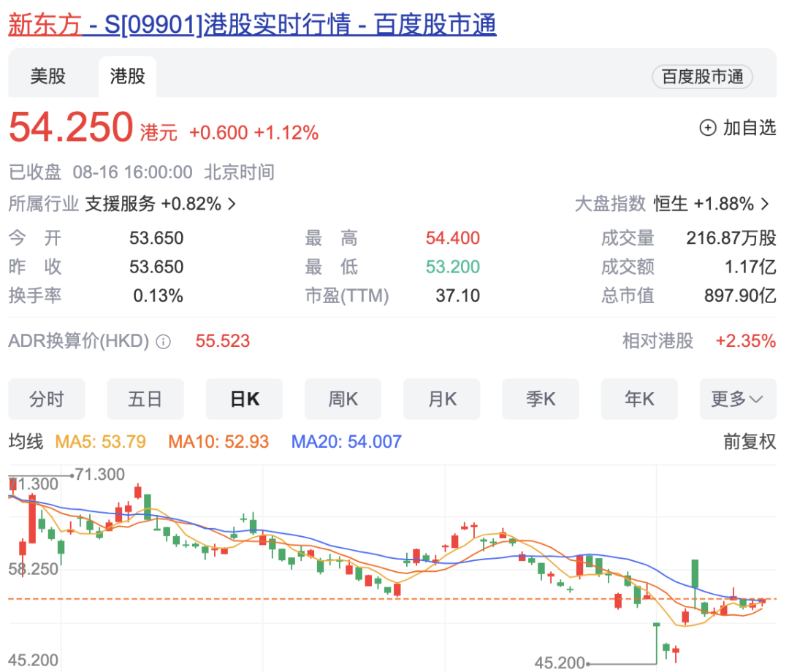The image size is (789, 672).
Task: Select the 月K chart tab
Action: point(441,399)
